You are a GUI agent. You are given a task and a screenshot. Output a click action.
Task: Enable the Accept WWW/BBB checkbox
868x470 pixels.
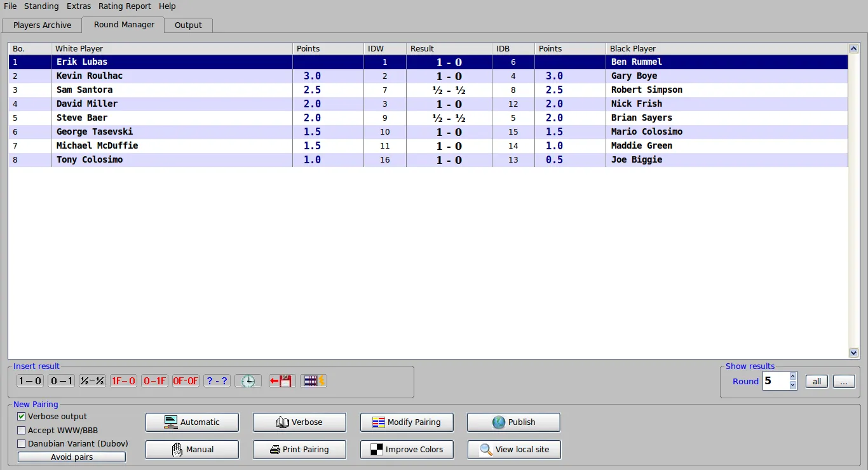22,431
